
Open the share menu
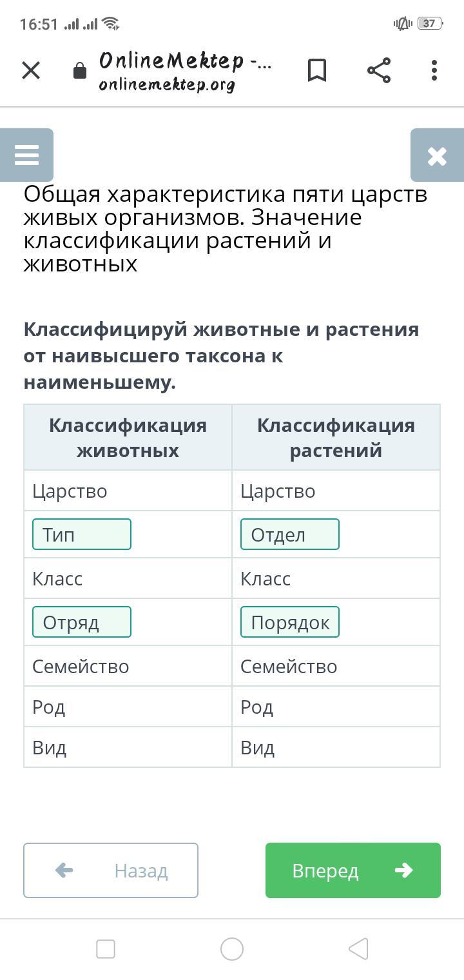tap(379, 70)
